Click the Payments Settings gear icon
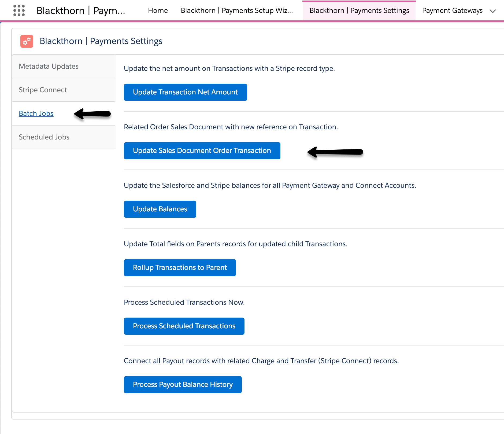The height and width of the screenshot is (434, 504). (x=27, y=41)
